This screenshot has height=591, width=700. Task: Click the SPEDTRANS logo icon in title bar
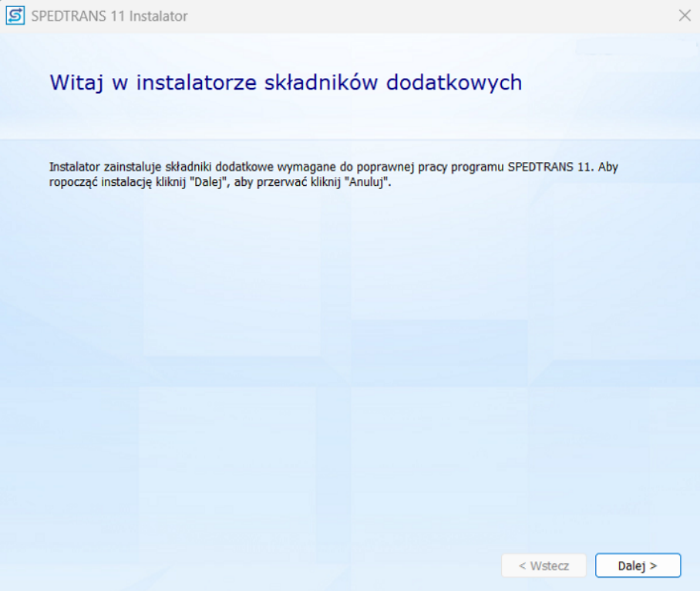[15, 15]
